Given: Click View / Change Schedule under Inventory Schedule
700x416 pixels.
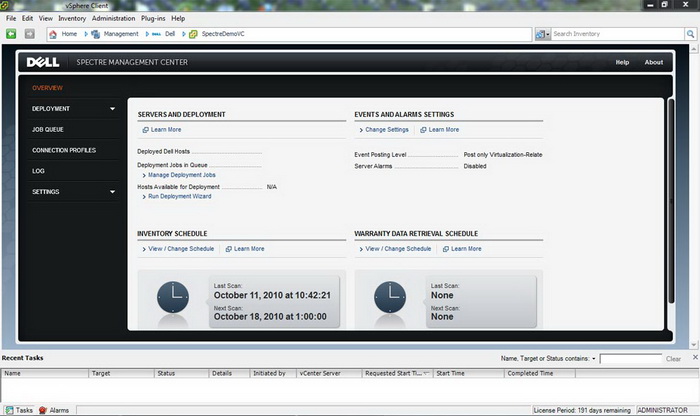Looking at the screenshot, I should click(181, 249).
